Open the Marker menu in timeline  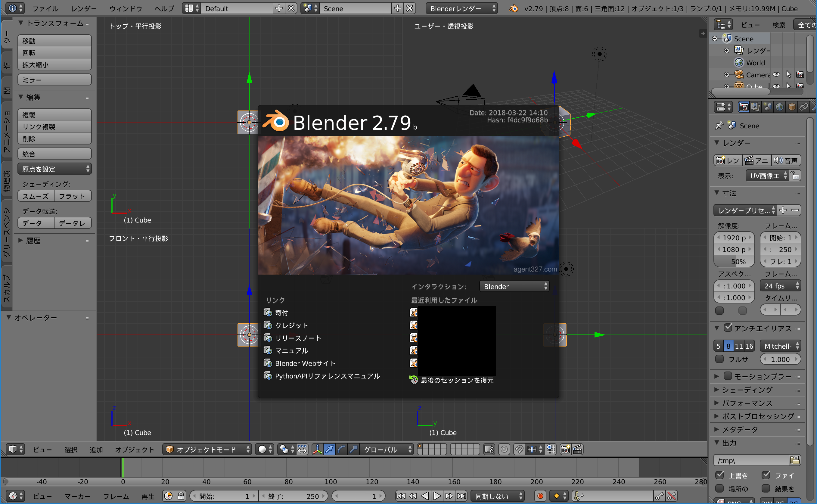[78, 496]
